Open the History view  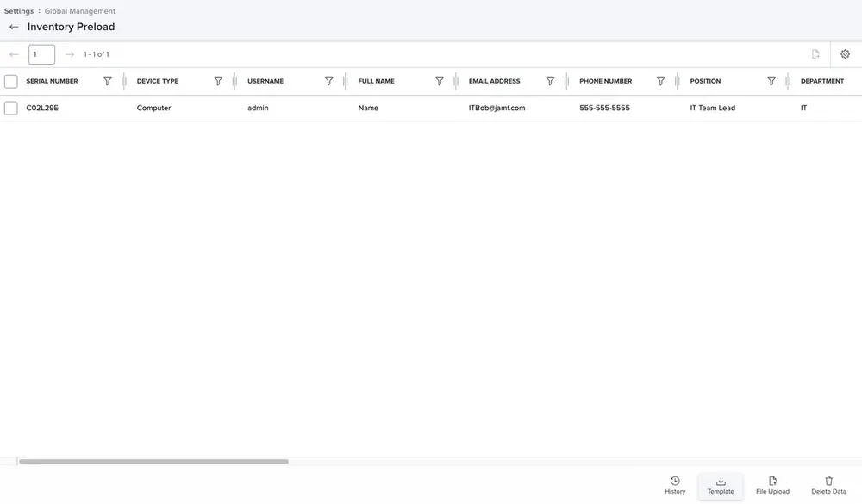[x=674, y=484]
